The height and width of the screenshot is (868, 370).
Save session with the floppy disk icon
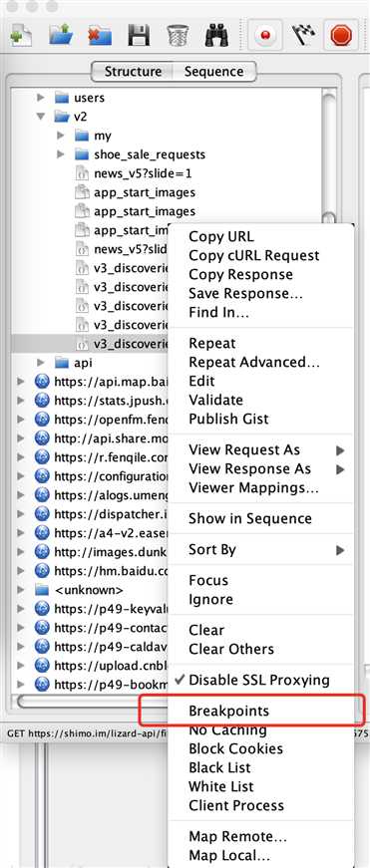139,35
